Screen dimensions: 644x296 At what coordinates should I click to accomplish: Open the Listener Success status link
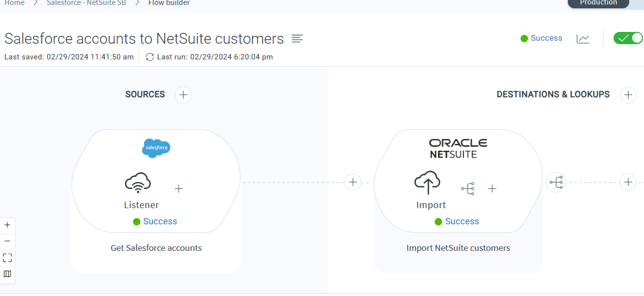point(160,221)
